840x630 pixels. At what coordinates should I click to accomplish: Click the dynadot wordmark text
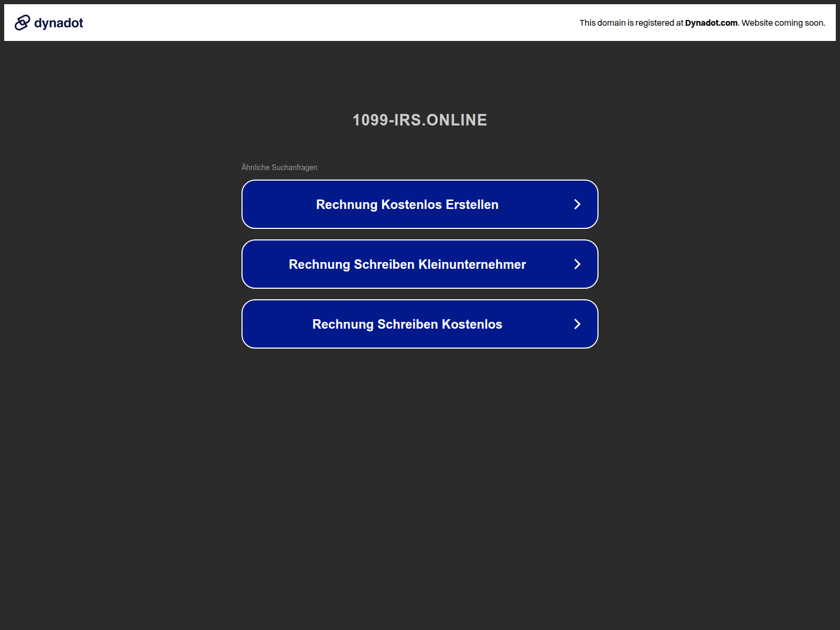58,23
